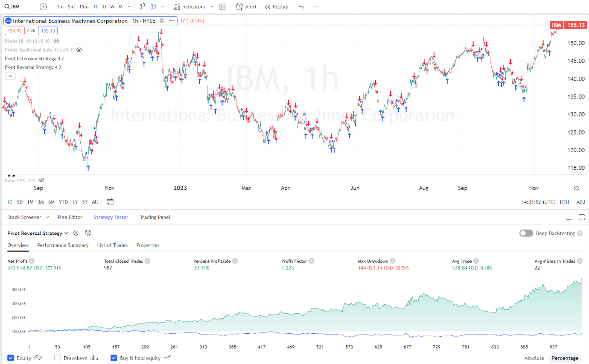Toggle visibility of Pivots HL indicator

[56, 41]
